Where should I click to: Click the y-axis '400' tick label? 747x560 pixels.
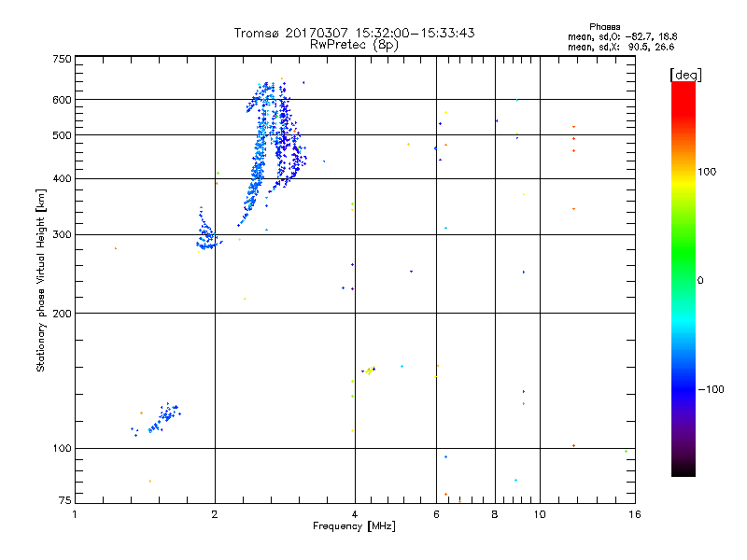(62, 179)
